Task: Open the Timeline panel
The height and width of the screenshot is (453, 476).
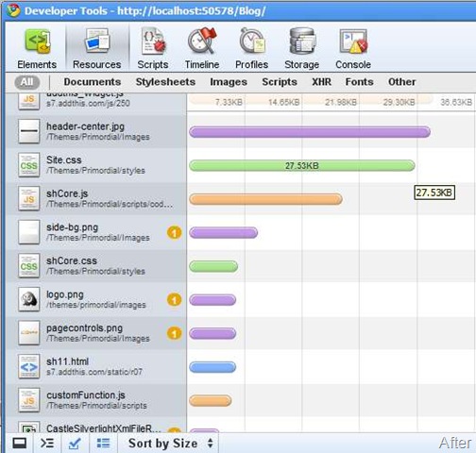Action: (202, 48)
